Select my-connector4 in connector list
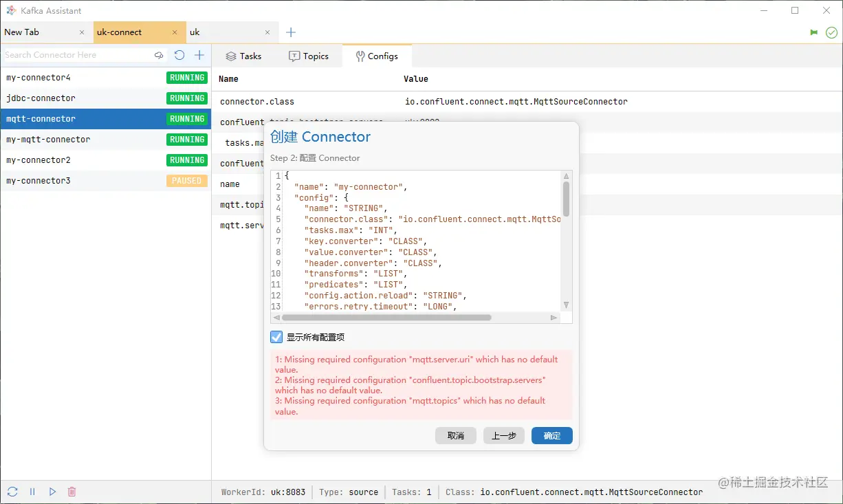Screen dimensions: 843x504 (105, 78)
